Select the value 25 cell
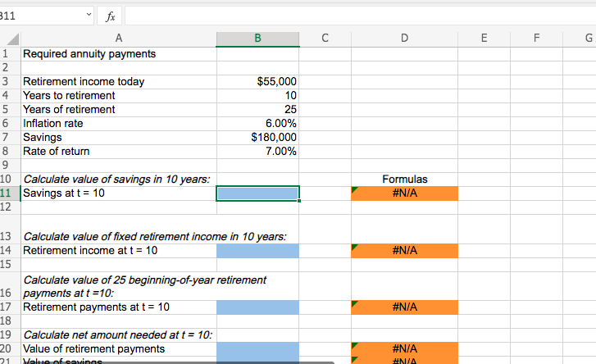The width and height of the screenshot is (596, 364). tap(257, 109)
